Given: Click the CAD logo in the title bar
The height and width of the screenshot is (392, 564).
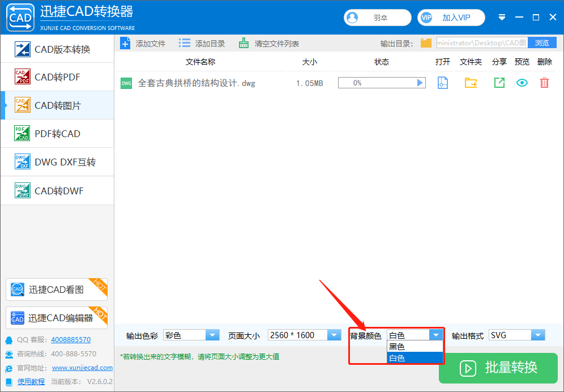Looking at the screenshot, I should (x=20, y=18).
